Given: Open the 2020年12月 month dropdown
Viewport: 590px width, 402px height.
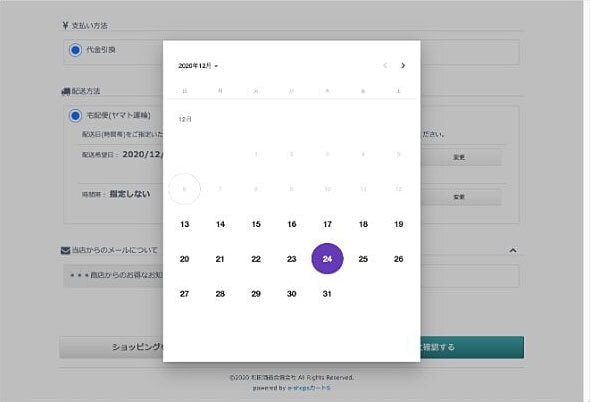Looking at the screenshot, I should tap(198, 66).
